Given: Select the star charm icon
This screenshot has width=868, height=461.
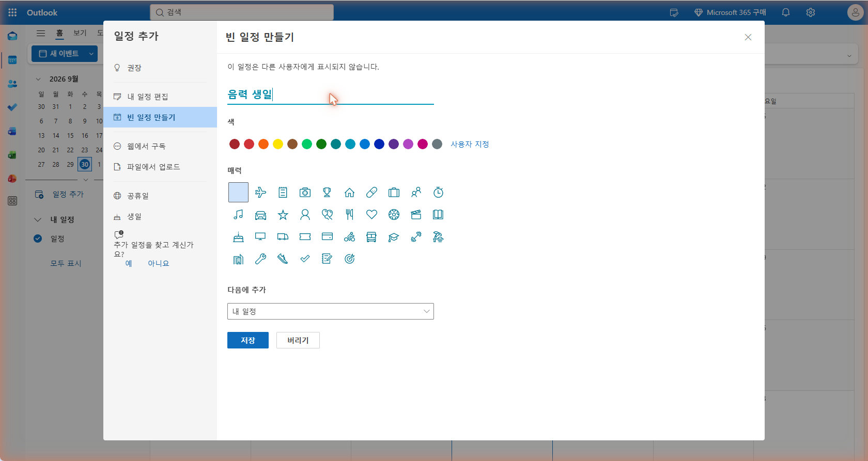Looking at the screenshot, I should point(283,215).
